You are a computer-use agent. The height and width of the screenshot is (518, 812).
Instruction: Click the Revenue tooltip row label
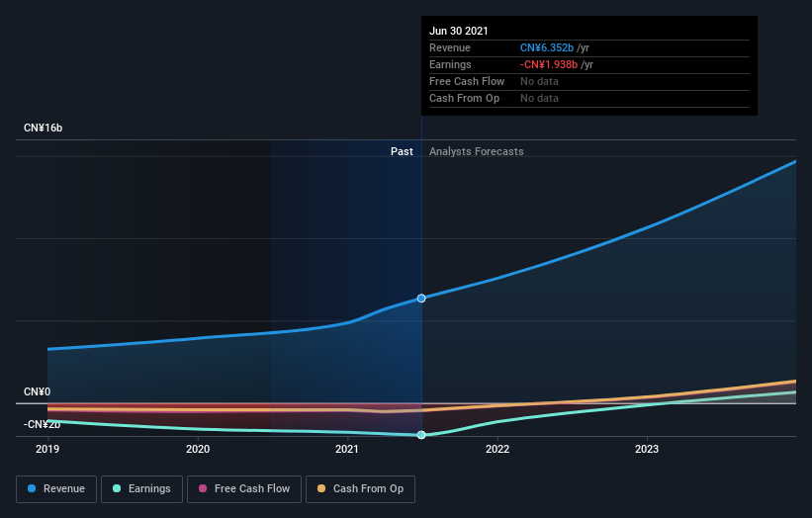450,47
